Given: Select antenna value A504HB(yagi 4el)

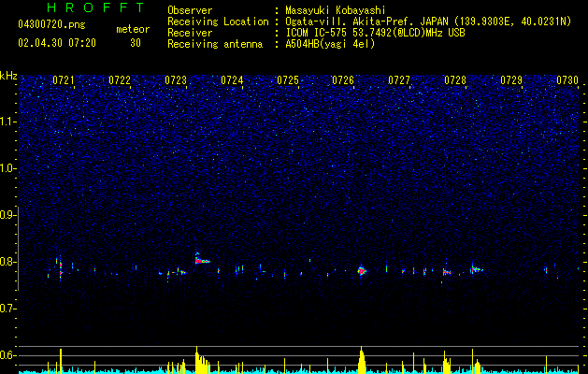Looking at the screenshot, I should point(330,44).
